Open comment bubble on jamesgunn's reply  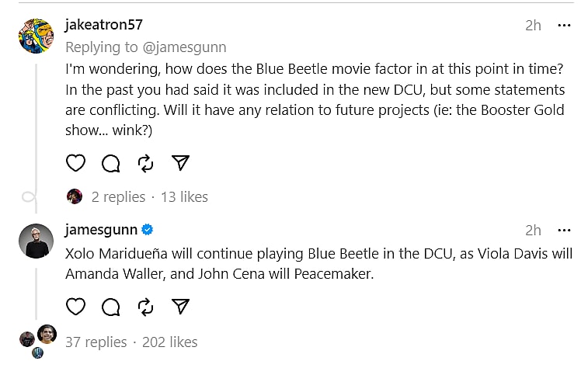coord(110,307)
